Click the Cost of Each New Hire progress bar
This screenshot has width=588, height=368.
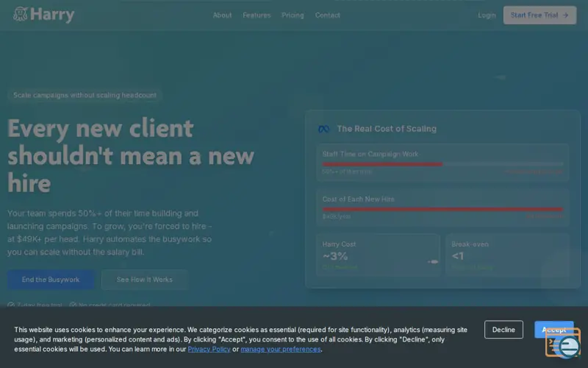[x=442, y=209]
